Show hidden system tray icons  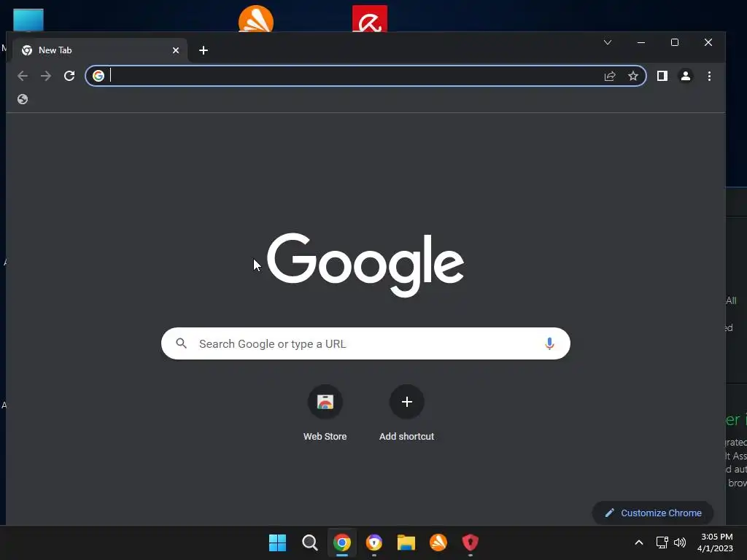click(639, 542)
